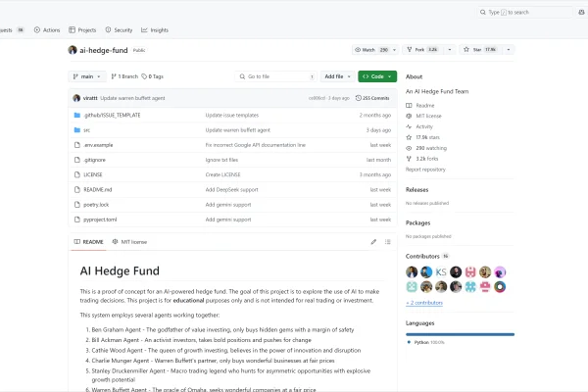
Task: Click the KS contributor avatar
Action: 441,272
